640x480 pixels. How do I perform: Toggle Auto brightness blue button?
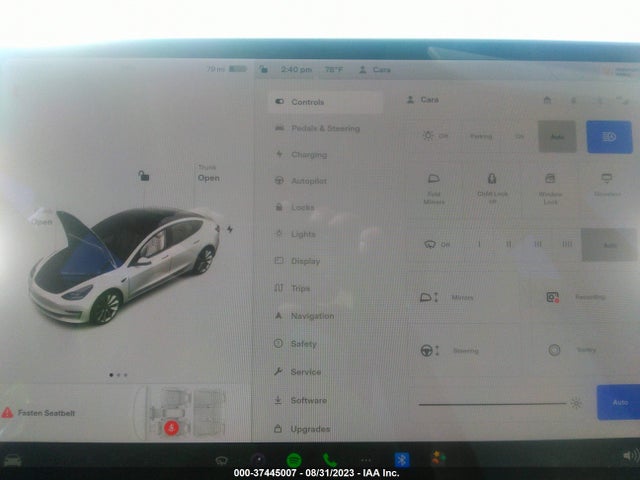[x=618, y=402]
